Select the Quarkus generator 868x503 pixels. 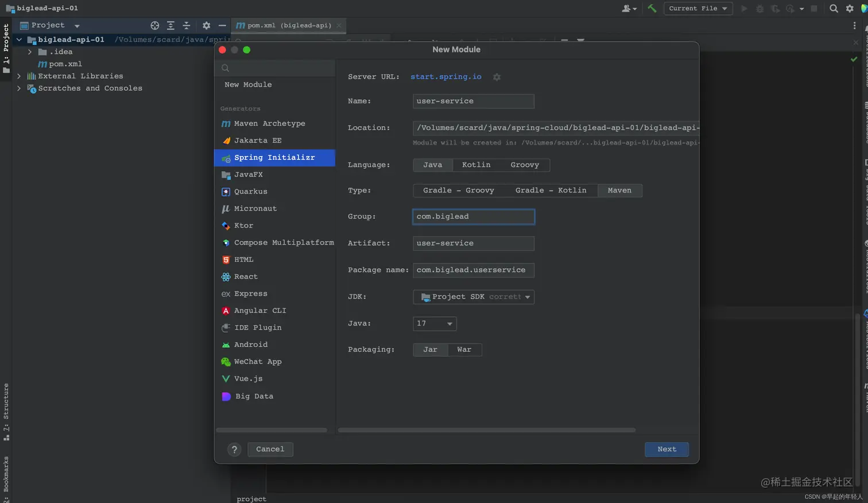click(274, 192)
